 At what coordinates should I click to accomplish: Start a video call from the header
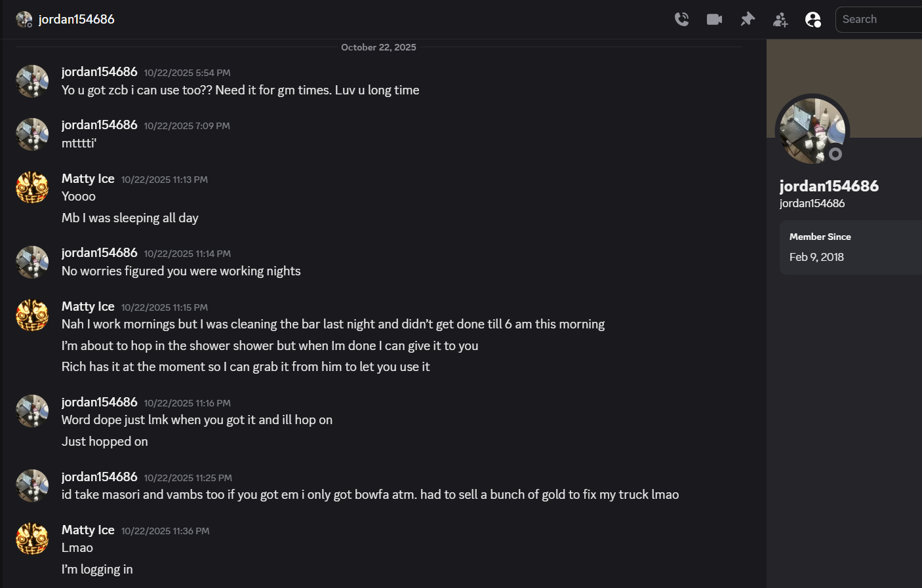714,19
